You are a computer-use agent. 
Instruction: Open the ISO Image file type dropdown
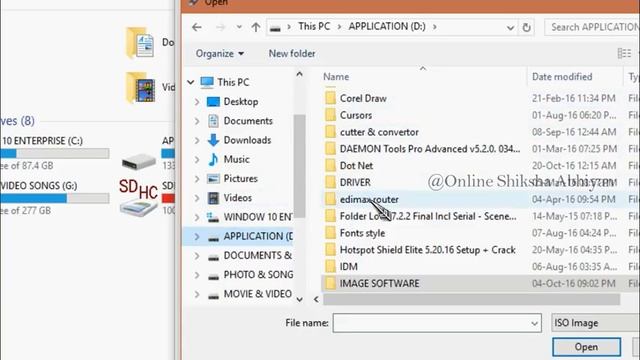coord(595,323)
